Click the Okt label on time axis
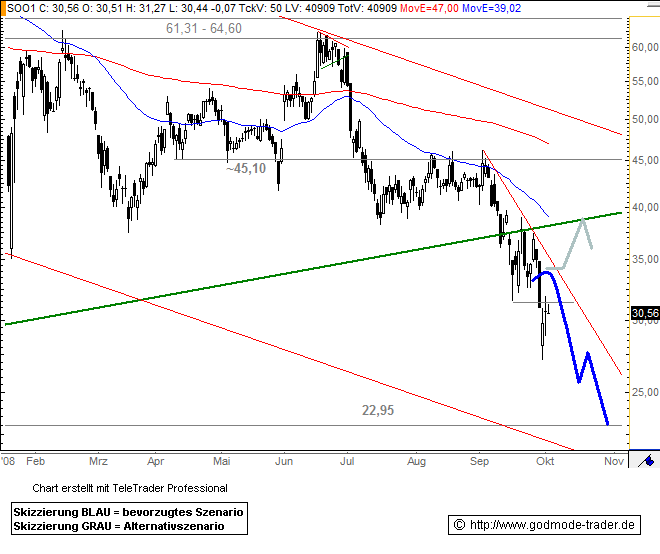The height and width of the screenshot is (554, 660). (545, 461)
